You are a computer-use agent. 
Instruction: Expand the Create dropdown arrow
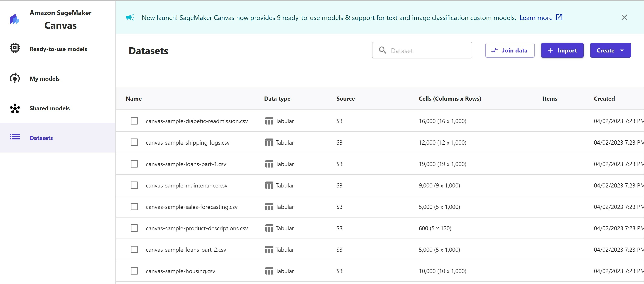622,50
